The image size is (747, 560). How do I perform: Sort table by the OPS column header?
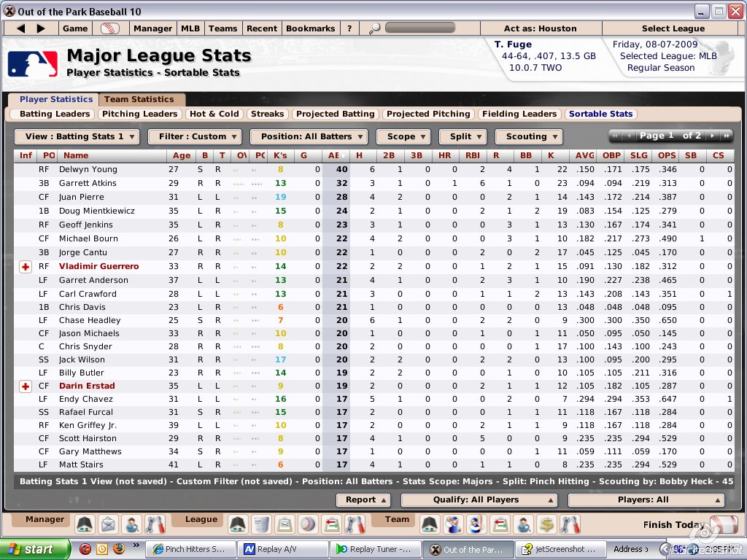(x=667, y=155)
